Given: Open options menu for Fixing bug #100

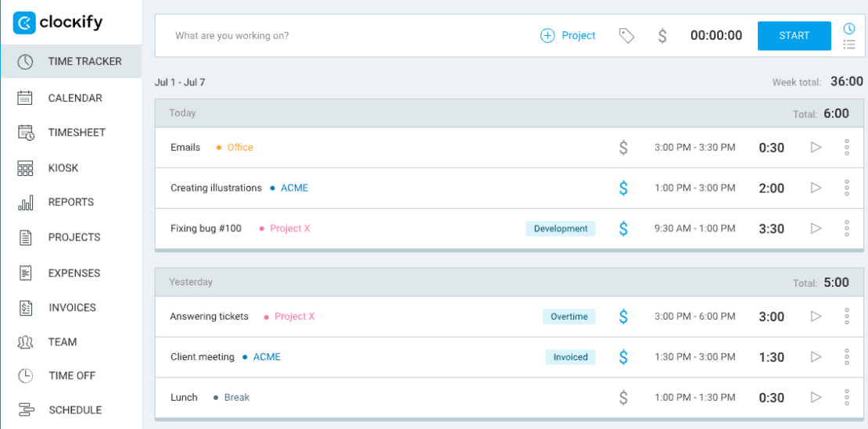Looking at the screenshot, I should click(847, 229).
